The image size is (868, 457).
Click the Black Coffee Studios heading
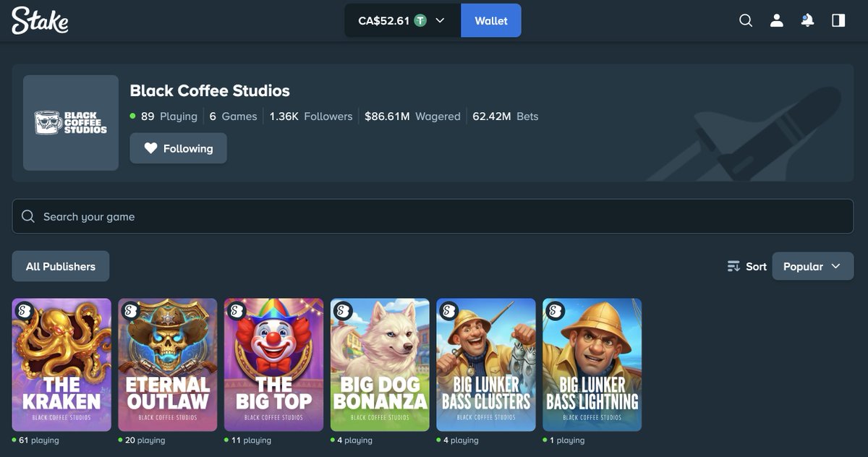(210, 90)
